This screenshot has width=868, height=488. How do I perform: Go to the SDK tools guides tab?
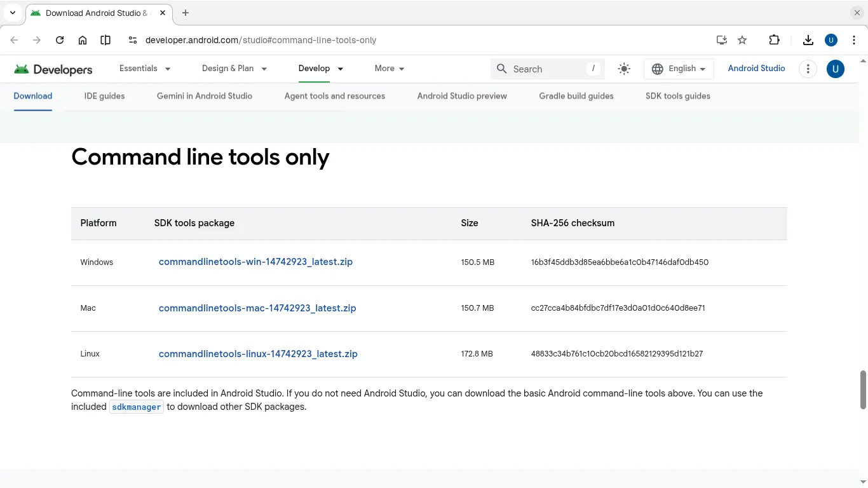[678, 96]
